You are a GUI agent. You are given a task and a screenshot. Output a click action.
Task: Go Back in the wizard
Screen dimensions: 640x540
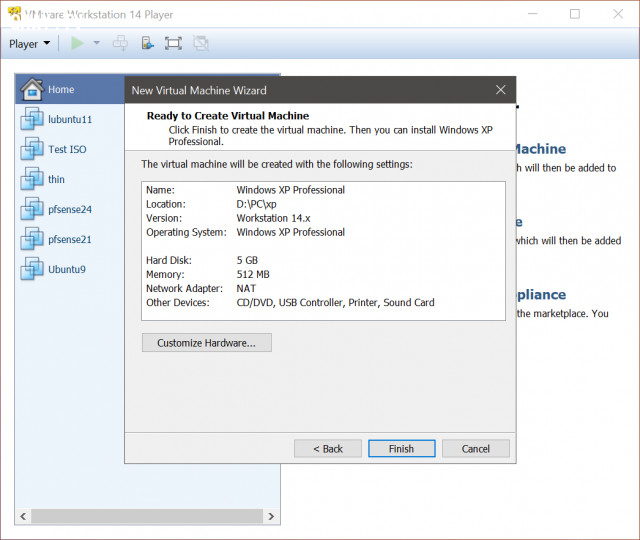coord(328,449)
